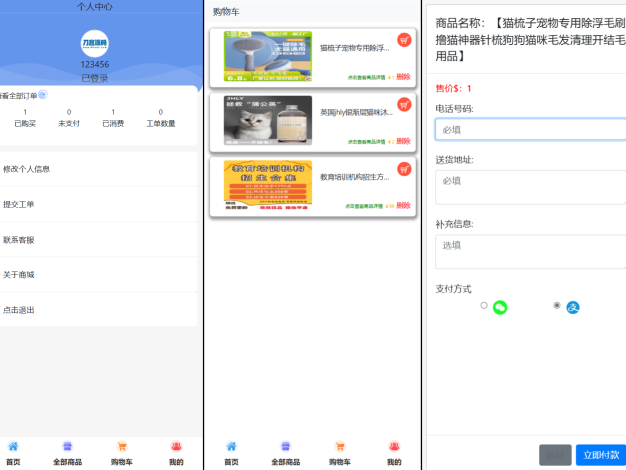This screenshot has height=470, width=626.
Task: Click username 123456
Action: (x=95, y=64)
